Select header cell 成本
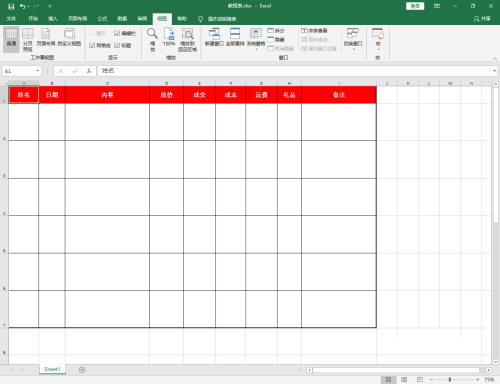 click(x=230, y=95)
